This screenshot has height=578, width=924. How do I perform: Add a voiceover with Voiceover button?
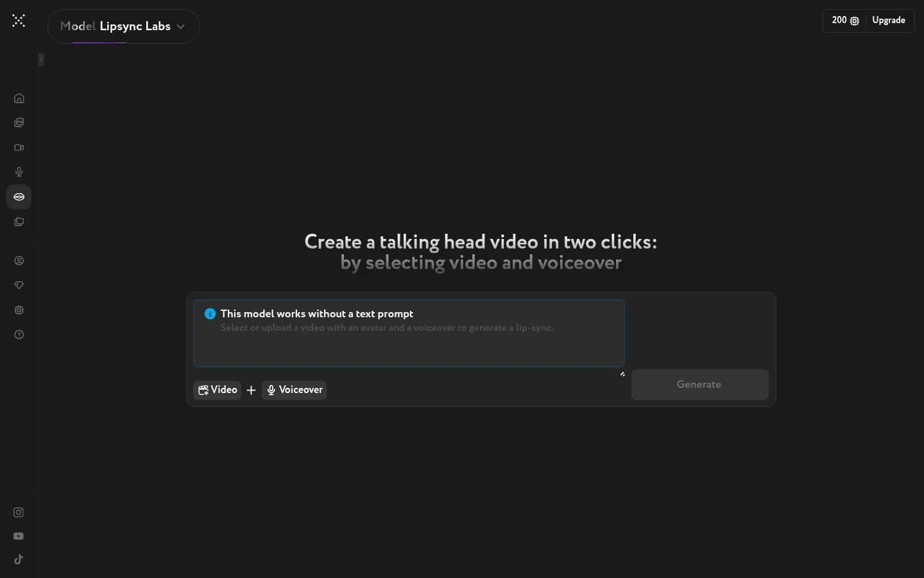tap(294, 390)
